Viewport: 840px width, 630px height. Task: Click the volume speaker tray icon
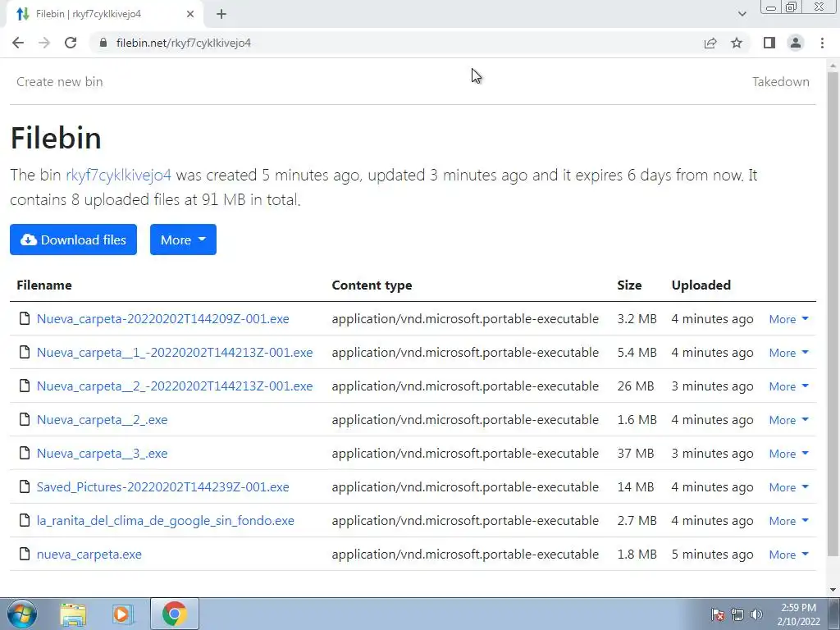(756, 614)
